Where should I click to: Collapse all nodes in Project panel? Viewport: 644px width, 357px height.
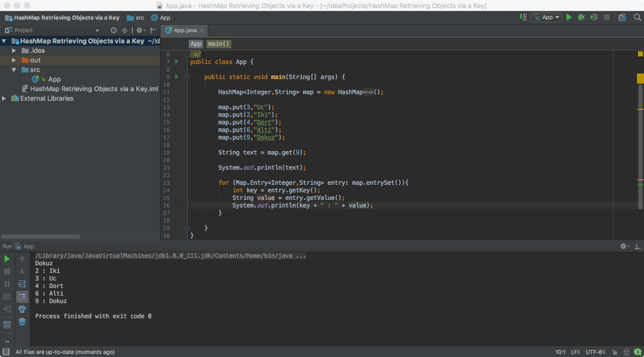point(124,30)
